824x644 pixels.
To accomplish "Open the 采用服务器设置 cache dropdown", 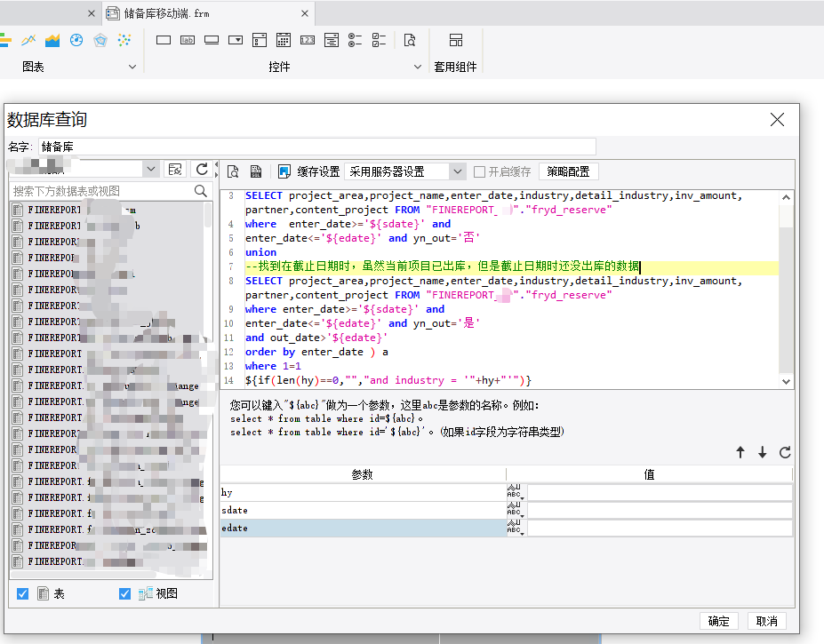I will (404, 171).
